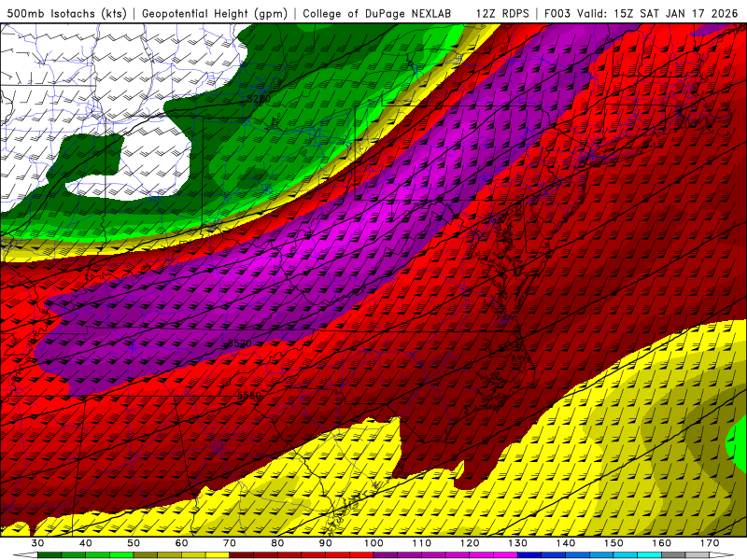Viewport: 747px width, 560px height.
Task: Click the 110 value on the color scale
Action: (422, 543)
